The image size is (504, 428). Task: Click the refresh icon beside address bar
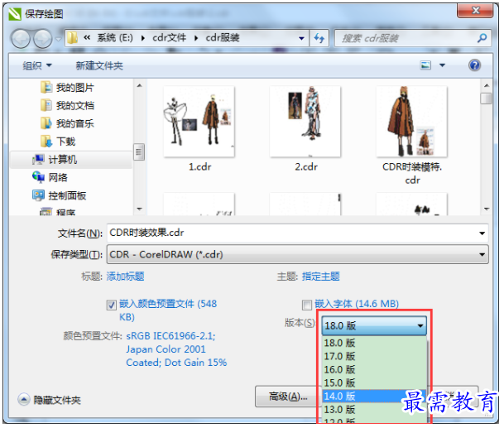pyautogui.click(x=319, y=38)
